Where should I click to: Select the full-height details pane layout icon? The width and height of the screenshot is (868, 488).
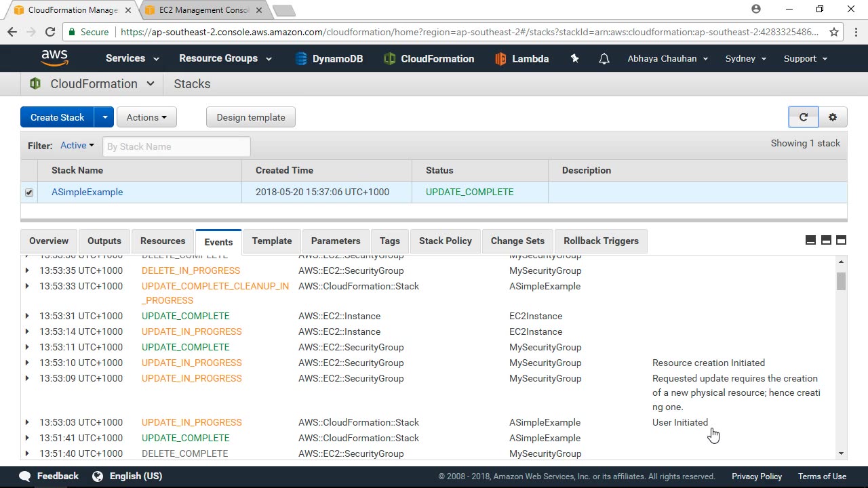pyautogui.click(x=841, y=240)
